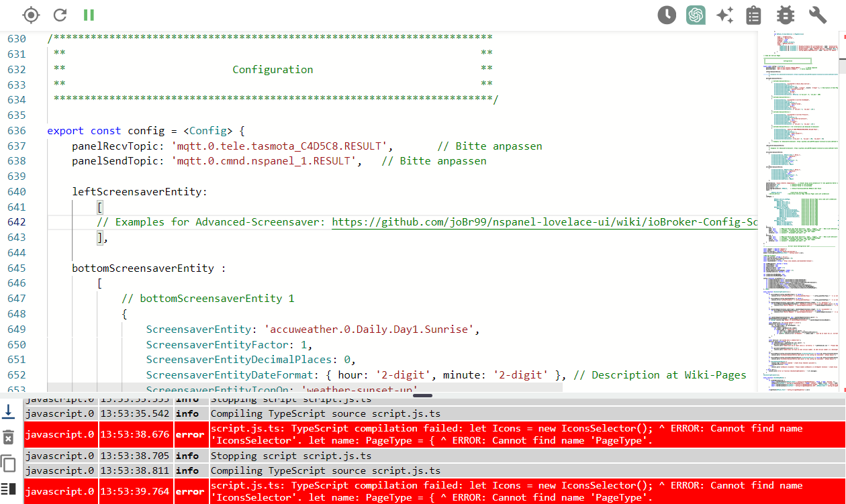Image resolution: width=846 pixels, height=504 pixels.
Task: Click the 'accuweather.0.Daily.Day1.Sunrise' string
Action: pos(369,330)
